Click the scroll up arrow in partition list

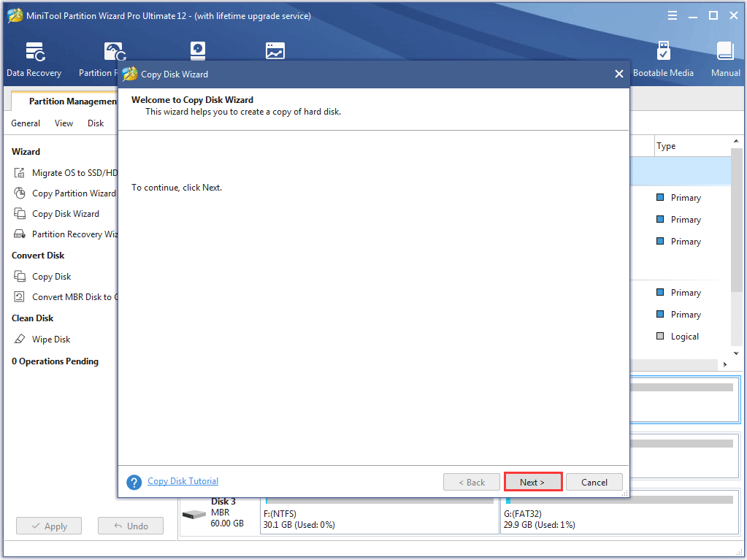[736, 141]
